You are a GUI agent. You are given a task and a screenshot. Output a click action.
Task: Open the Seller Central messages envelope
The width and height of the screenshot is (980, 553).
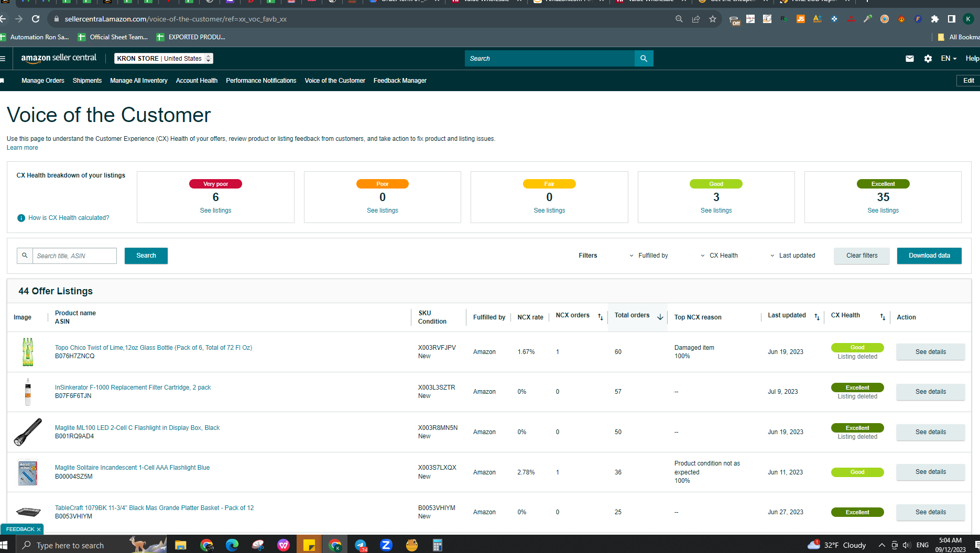(910, 59)
